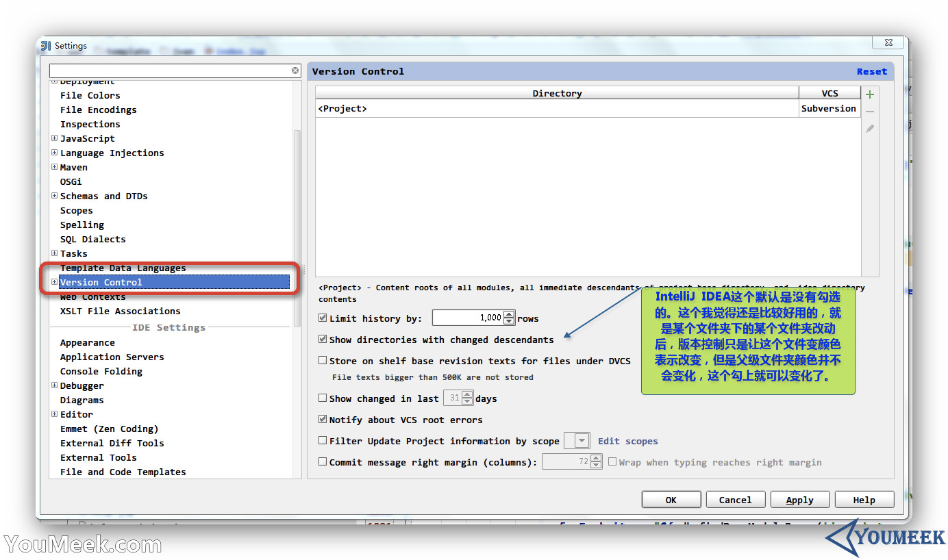Open Spelling settings page
The image size is (948, 560).
(x=82, y=225)
